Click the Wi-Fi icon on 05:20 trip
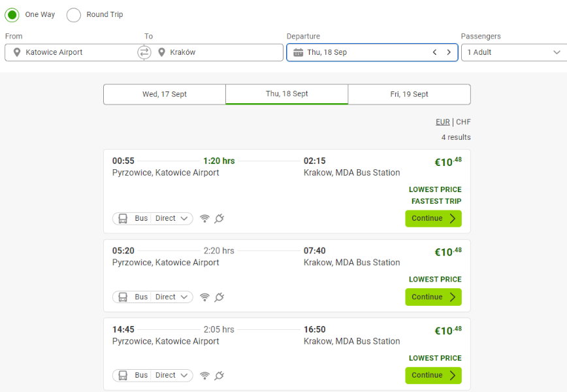Image resolution: width=567 pixels, height=392 pixels. pyautogui.click(x=204, y=297)
